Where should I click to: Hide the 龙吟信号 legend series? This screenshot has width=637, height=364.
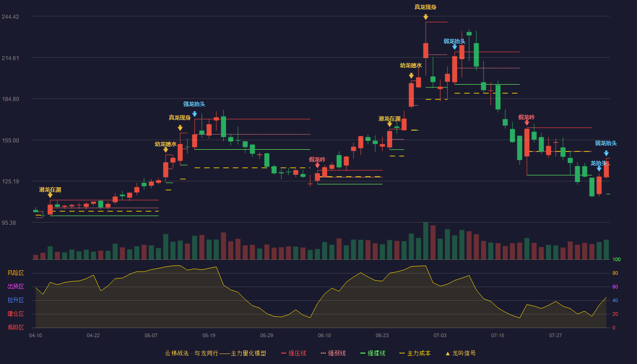tap(460, 353)
